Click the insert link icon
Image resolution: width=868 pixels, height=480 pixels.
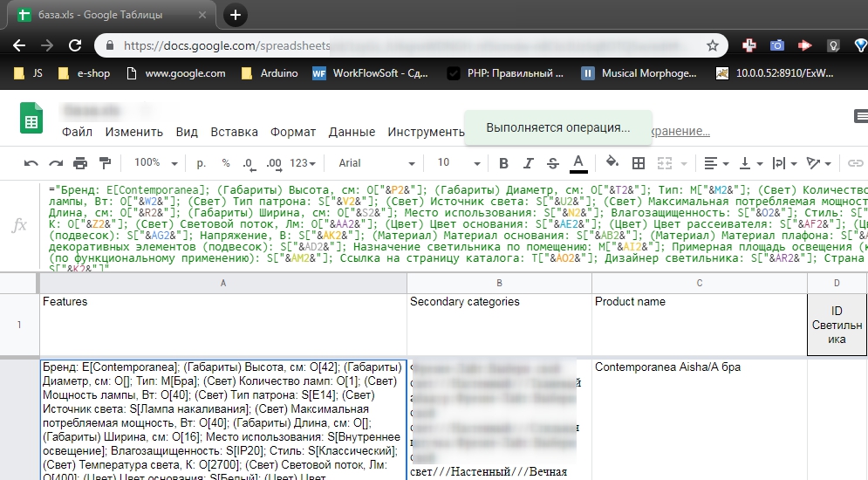[x=856, y=163]
